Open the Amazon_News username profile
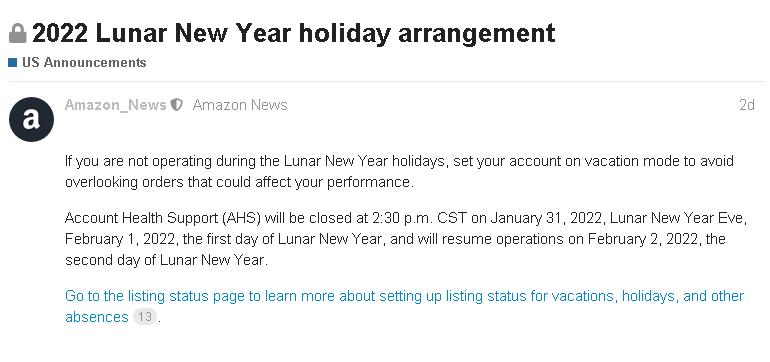 point(115,105)
